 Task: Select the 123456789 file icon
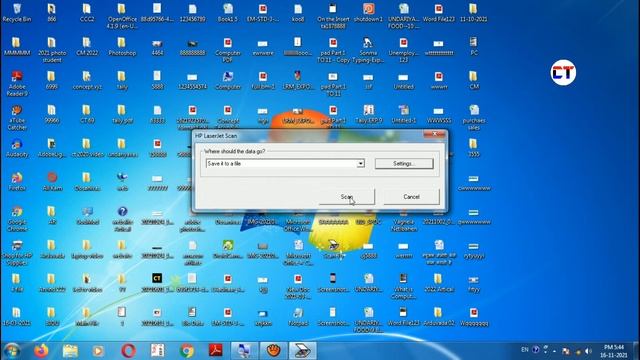(x=193, y=12)
